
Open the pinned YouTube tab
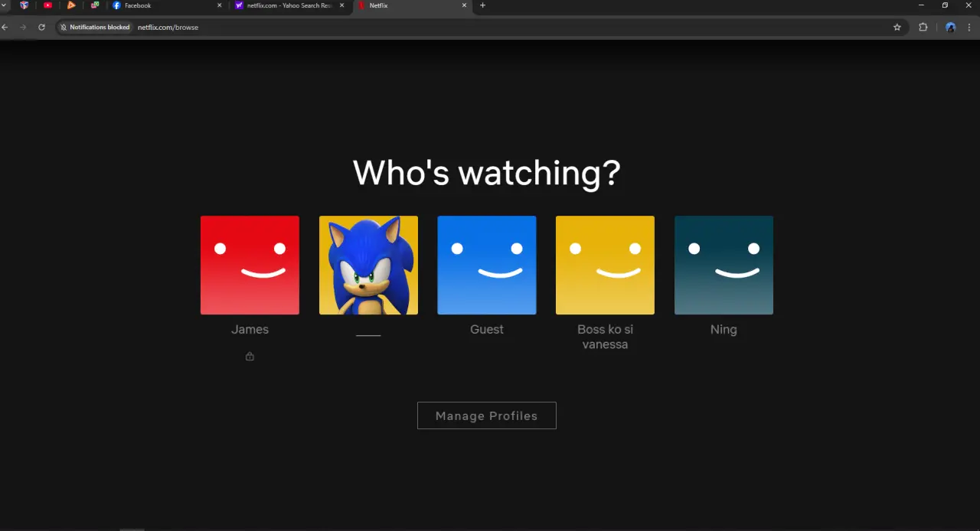(47, 5)
